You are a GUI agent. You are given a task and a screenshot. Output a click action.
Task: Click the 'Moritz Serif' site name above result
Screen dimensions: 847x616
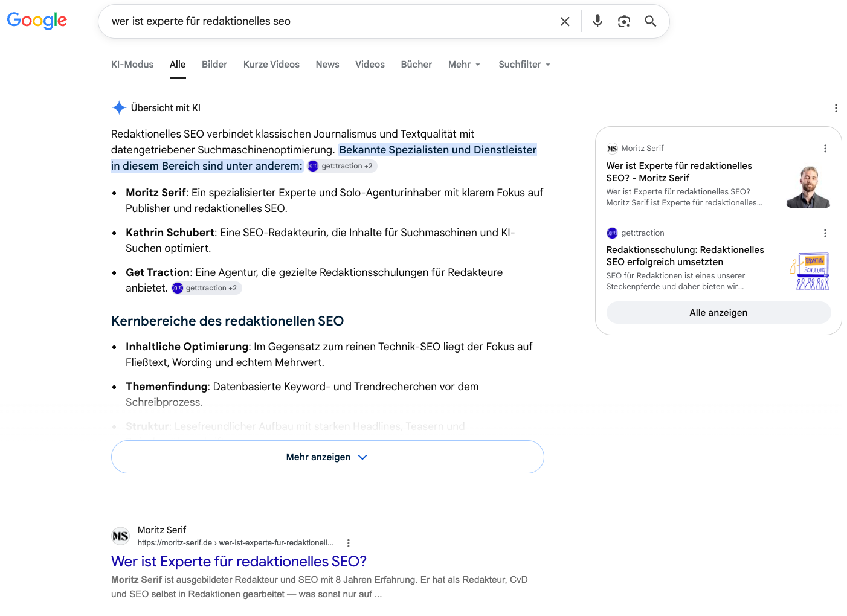162,530
